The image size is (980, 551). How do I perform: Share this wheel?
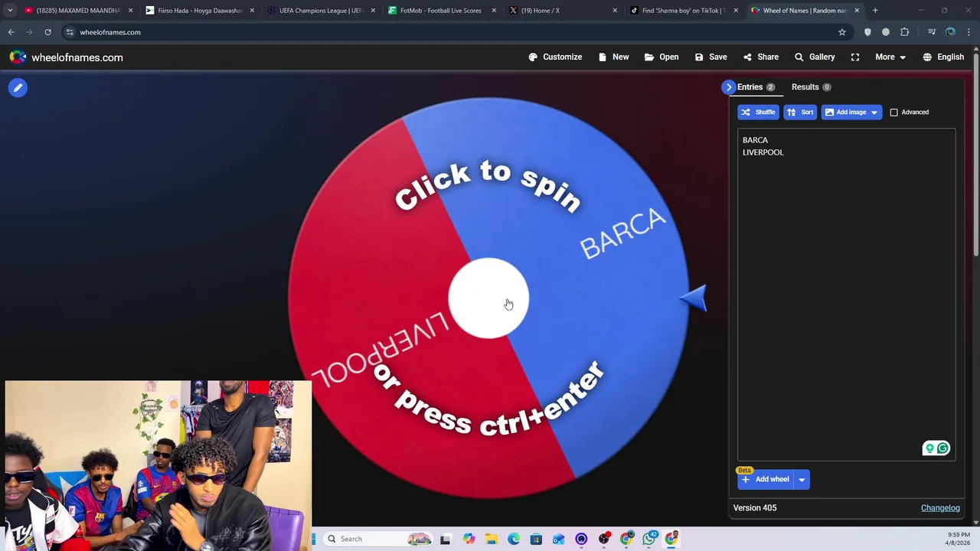tap(760, 57)
